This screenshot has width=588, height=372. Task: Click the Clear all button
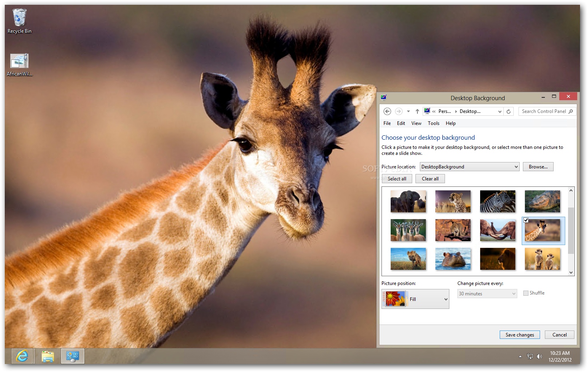[430, 179]
